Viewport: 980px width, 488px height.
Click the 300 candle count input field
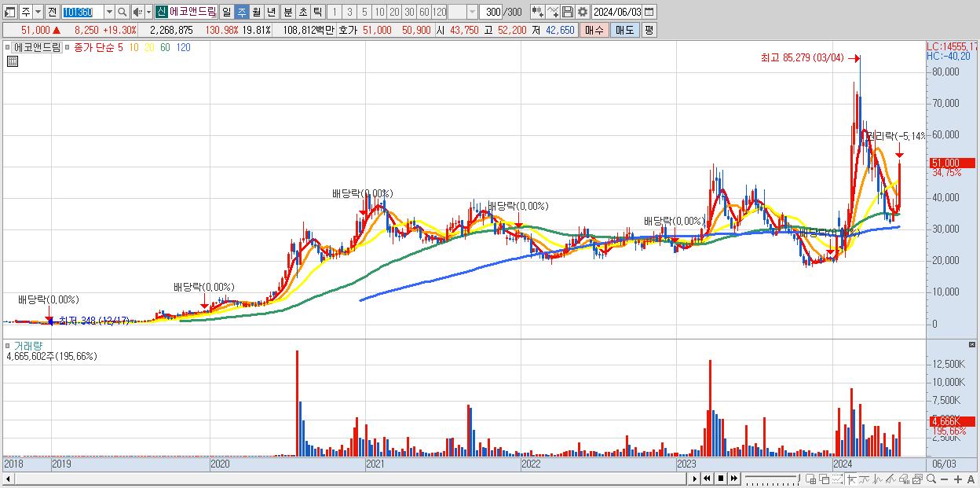(491, 12)
